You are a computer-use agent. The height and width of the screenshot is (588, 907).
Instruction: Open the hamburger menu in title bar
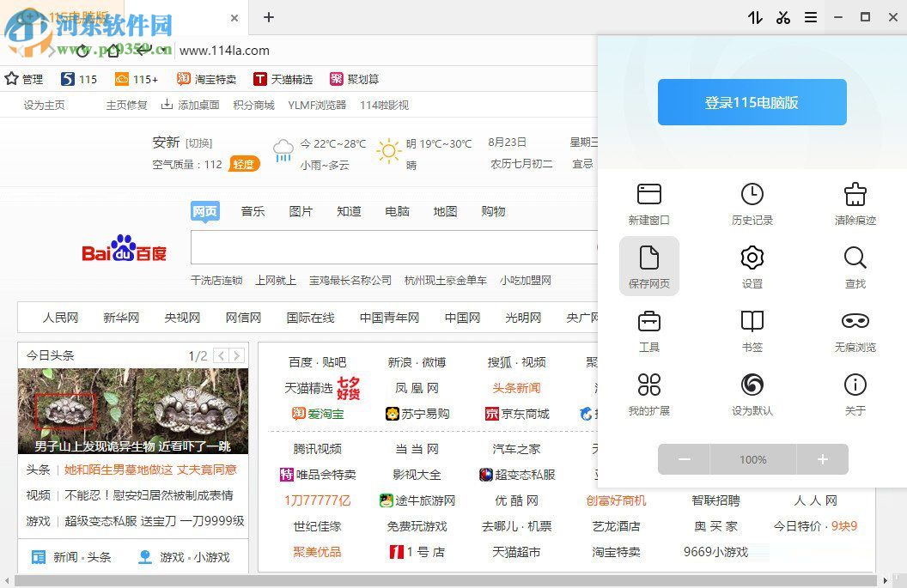811,17
